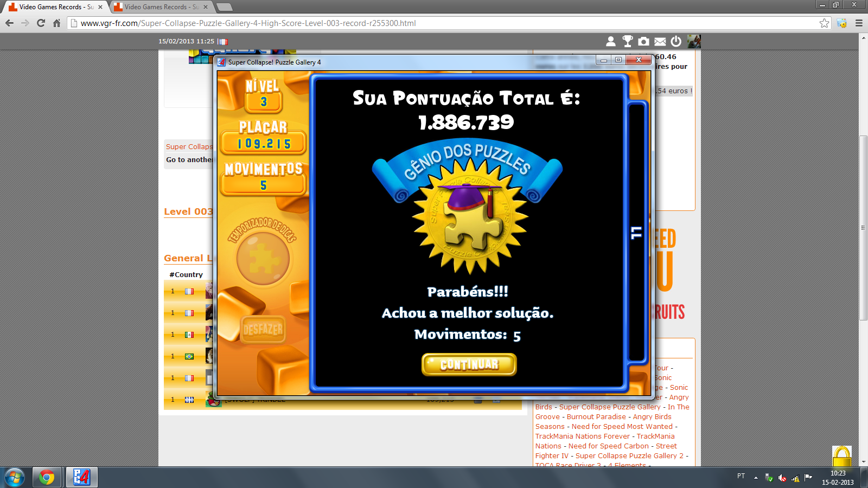Reload the page in Chrome
Viewport: 868px width, 488px height.
[41, 23]
